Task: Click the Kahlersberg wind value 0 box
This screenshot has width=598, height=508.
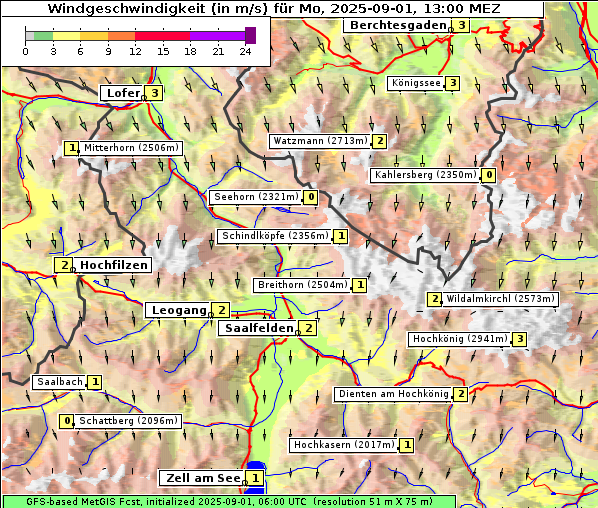Action: click(x=489, y=175)
